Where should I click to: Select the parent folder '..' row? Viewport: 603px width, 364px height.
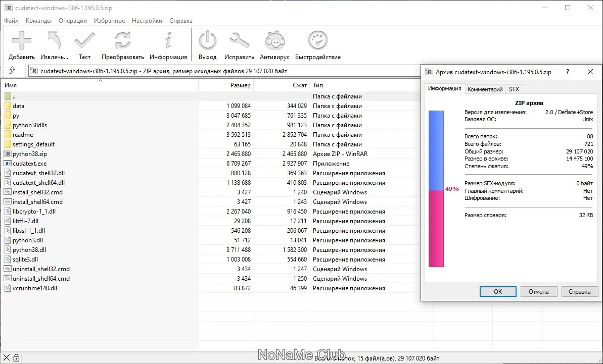[x=210, y=96]
